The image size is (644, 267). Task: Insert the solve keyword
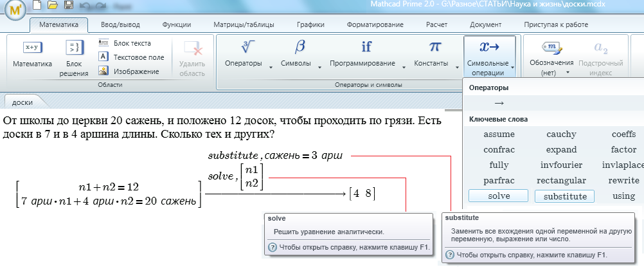pos(499,196)
